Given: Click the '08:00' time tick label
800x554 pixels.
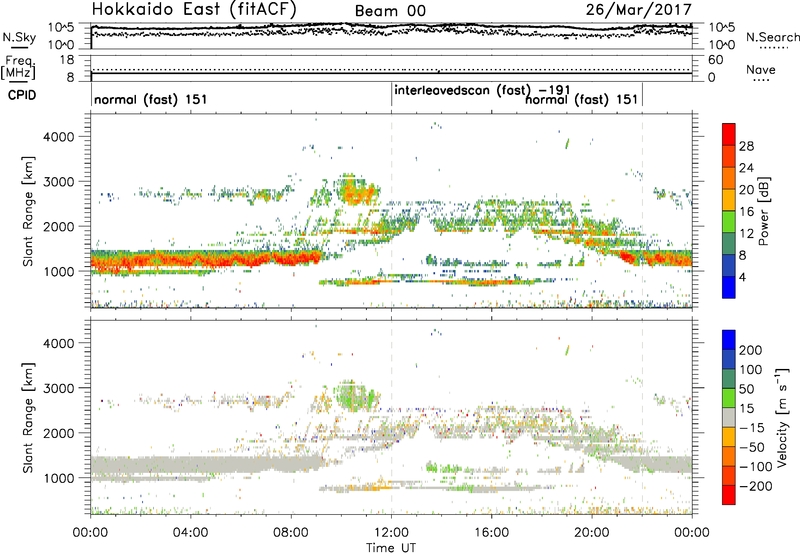Looking at the screenshot, I should [x=291, y=533].
